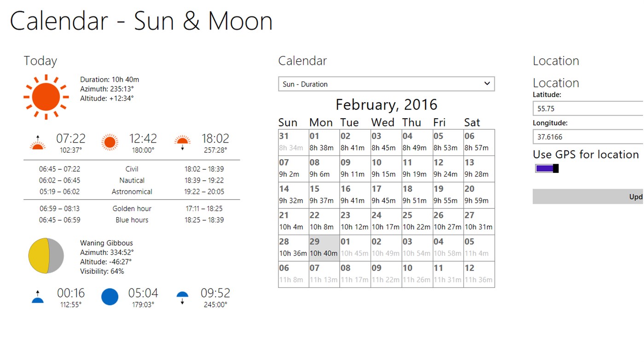Click the full moon transit icon at 05:04
This screenshot has width=644, height=362.
(x=110, y=297)
